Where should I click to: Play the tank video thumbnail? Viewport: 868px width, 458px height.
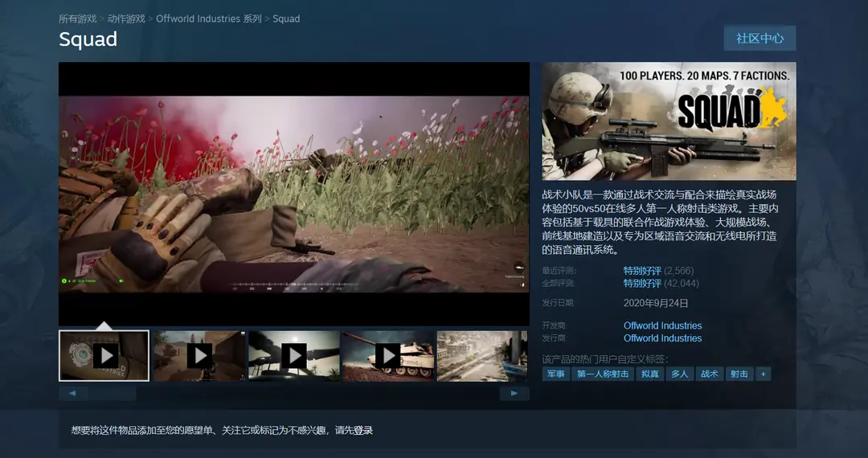(388, 356)
